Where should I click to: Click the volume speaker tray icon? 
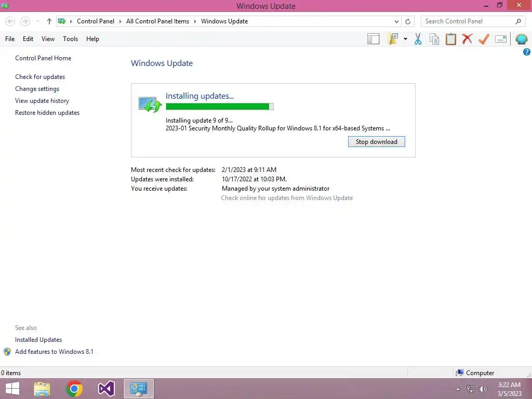point(483,389)
